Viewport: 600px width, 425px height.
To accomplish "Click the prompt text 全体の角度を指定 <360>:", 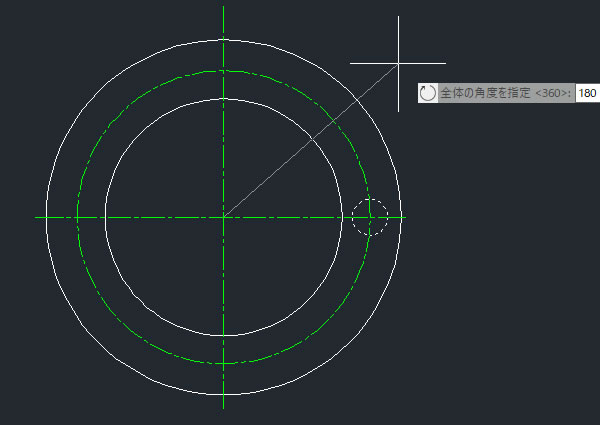I will click(506, 93).
